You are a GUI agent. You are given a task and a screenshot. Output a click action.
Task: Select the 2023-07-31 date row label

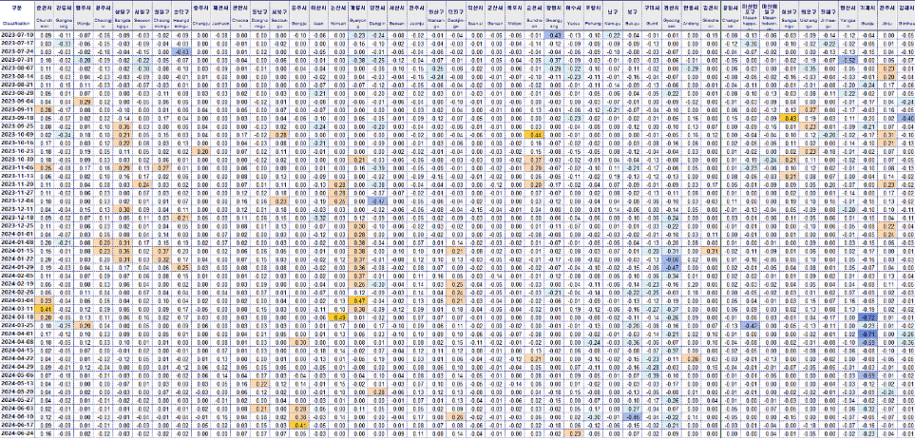point(17,60)
